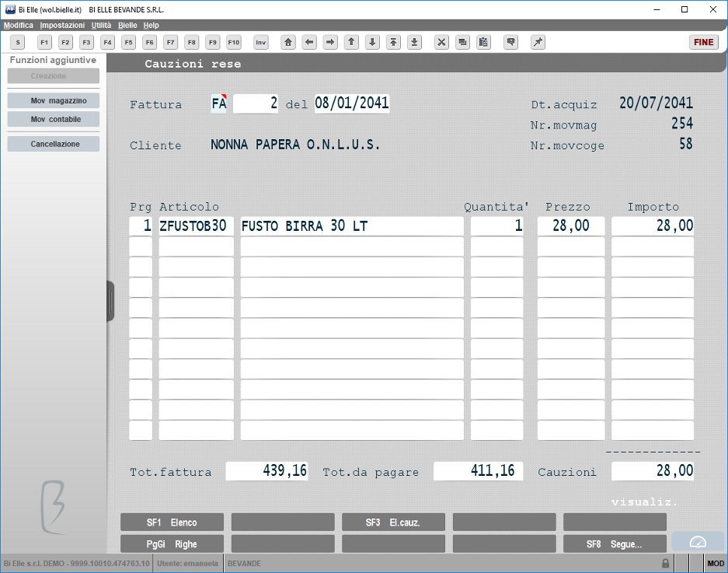728x573 pixels.
Task: Click the left arrow toolbar icon
Action: [x=309, y=42]
